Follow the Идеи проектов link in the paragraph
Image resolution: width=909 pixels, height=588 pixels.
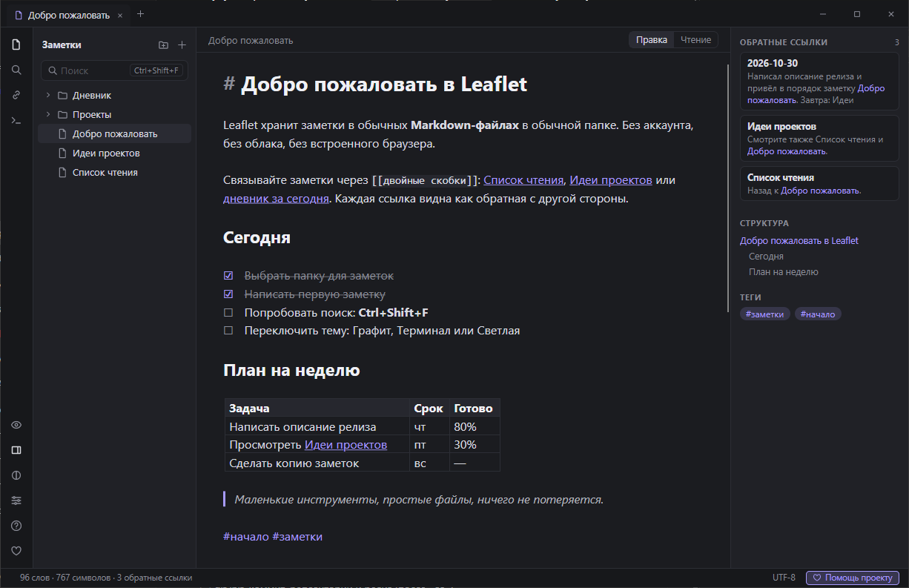tap(611, 180)
